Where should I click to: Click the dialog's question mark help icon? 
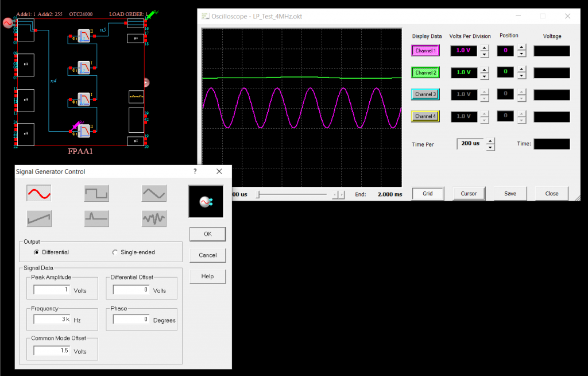coord(195,171)
